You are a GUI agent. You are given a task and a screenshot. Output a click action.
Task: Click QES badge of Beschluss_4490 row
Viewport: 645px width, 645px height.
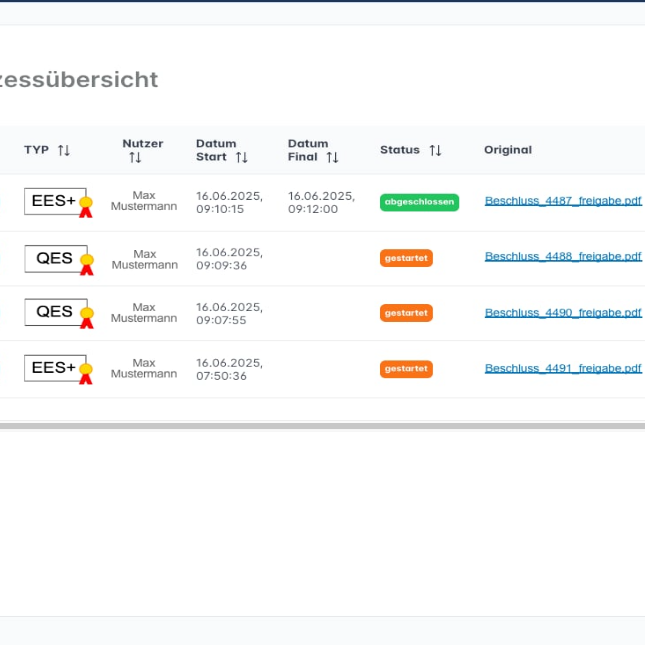[59, 313]
